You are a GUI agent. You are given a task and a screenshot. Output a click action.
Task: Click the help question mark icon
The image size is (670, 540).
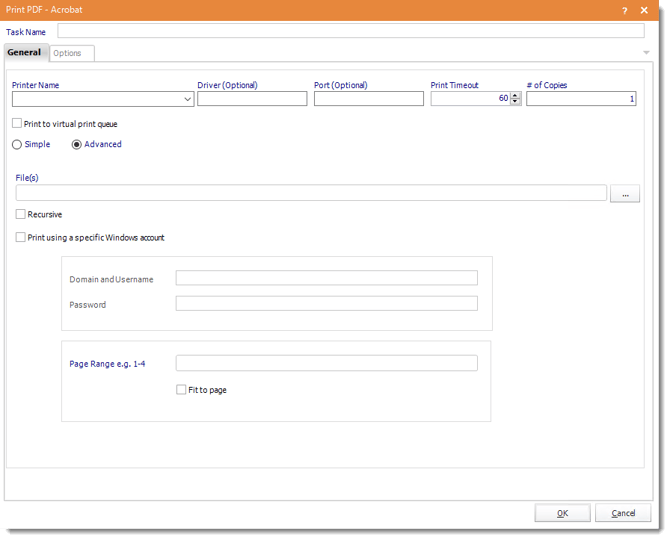tap(625, 9)
